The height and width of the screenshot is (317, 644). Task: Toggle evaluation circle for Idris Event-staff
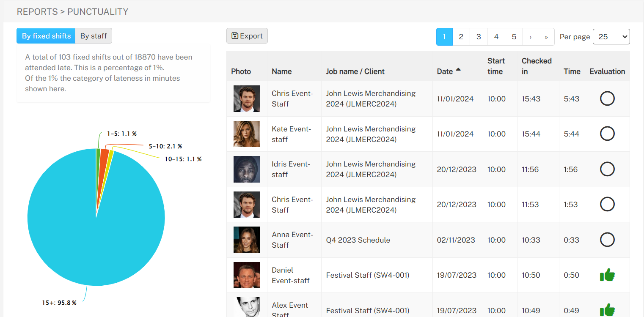607,169
